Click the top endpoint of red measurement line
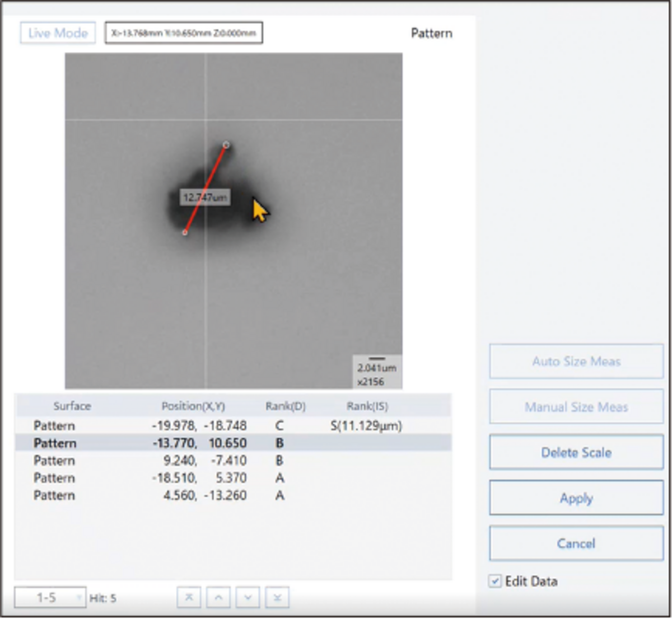The height and width of the screenshot is (619, 672). click(x=226, y=145)
